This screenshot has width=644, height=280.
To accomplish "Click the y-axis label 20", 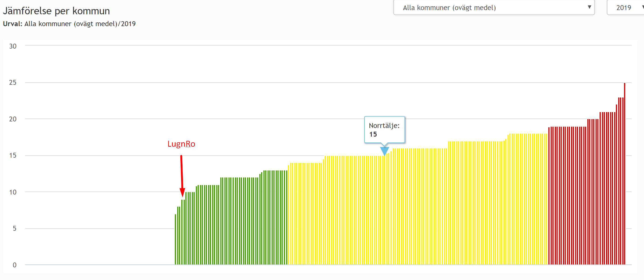I will (x=13, y=119).
